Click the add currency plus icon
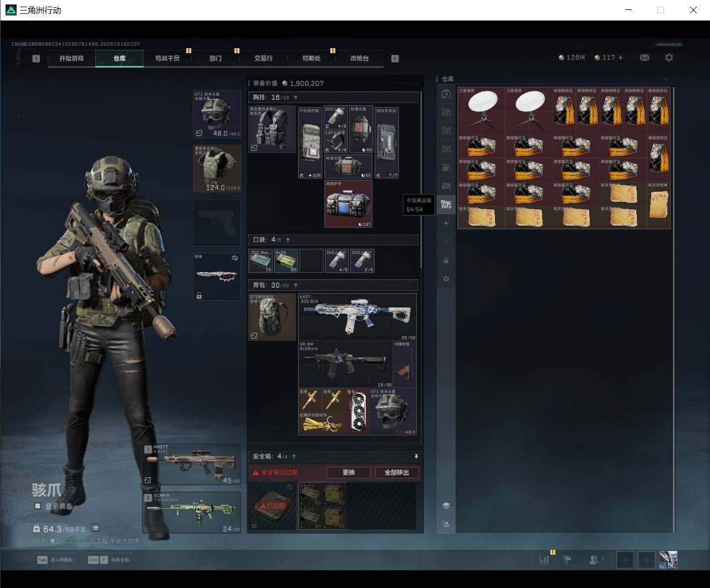Screen dimensions: 710x588 [620, 58]
